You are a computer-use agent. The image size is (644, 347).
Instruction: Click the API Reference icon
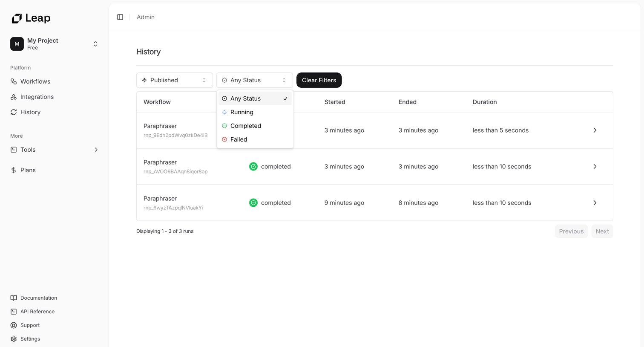click(x=14, y=312)
